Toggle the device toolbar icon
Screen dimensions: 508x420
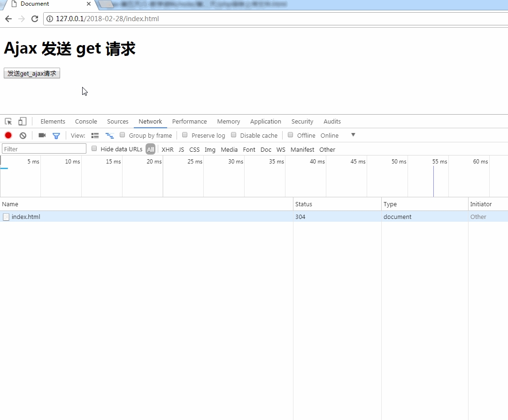(x=23, y=121)
